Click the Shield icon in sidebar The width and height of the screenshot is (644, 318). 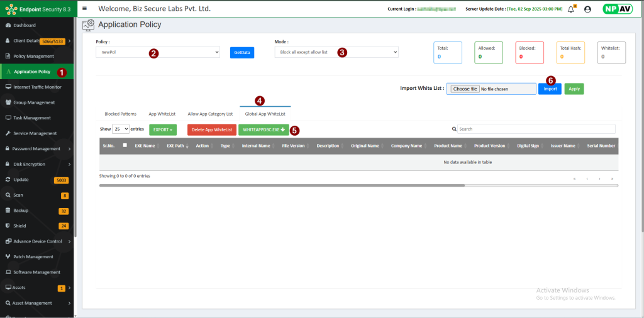8,226
